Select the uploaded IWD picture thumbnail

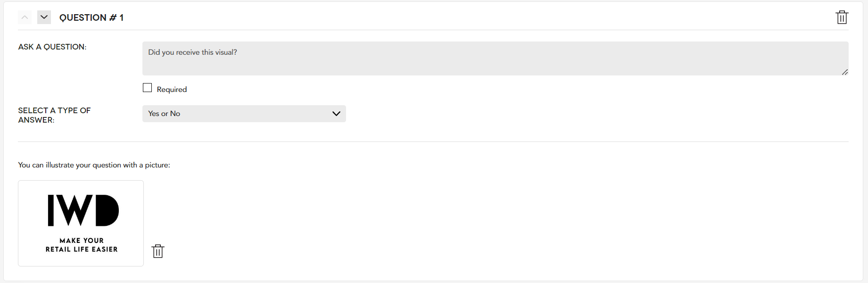[81, 223]
